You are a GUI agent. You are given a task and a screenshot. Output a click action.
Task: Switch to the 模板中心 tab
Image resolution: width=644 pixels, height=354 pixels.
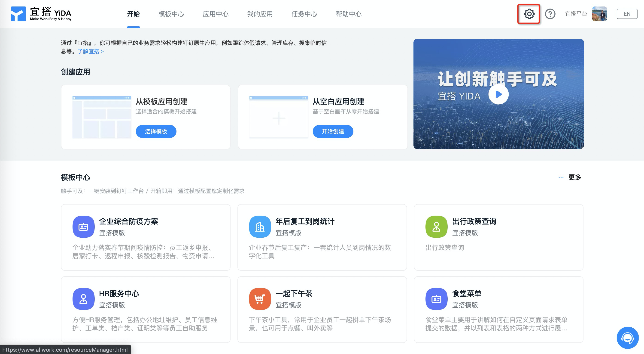(171, 14)
